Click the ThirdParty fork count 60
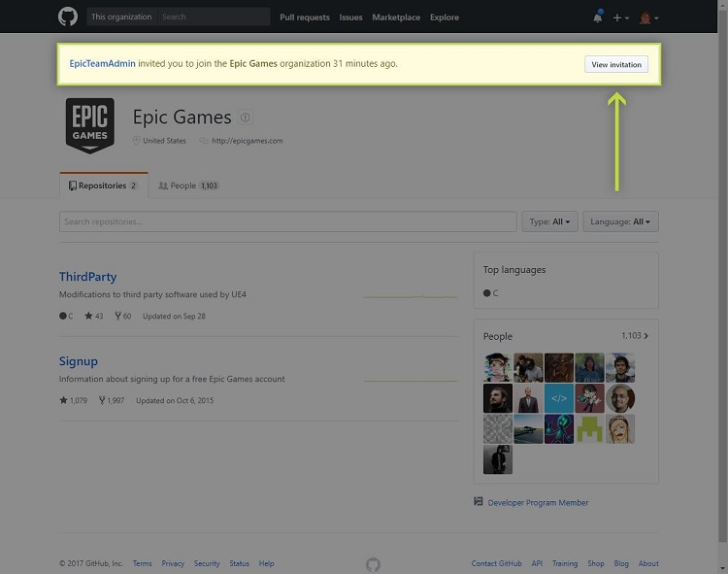The width and height of the screenshot is (728, 574). pos(122,316)
